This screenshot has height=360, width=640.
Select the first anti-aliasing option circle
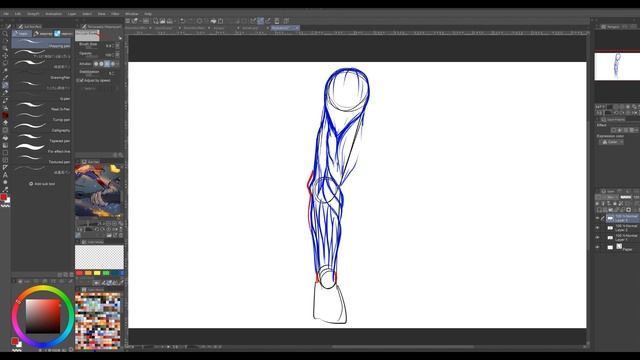click(96, 64)
